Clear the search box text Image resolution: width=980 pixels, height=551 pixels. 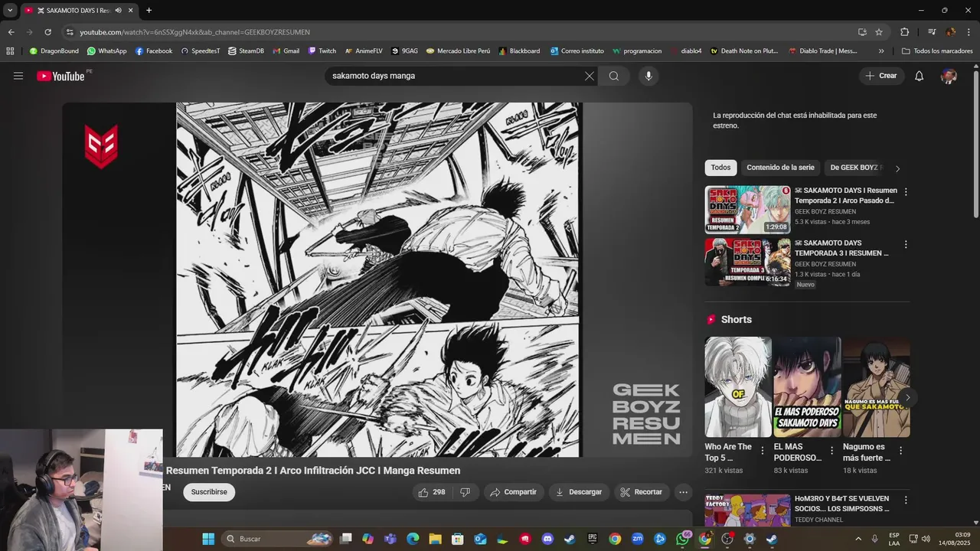coord(589,76)
